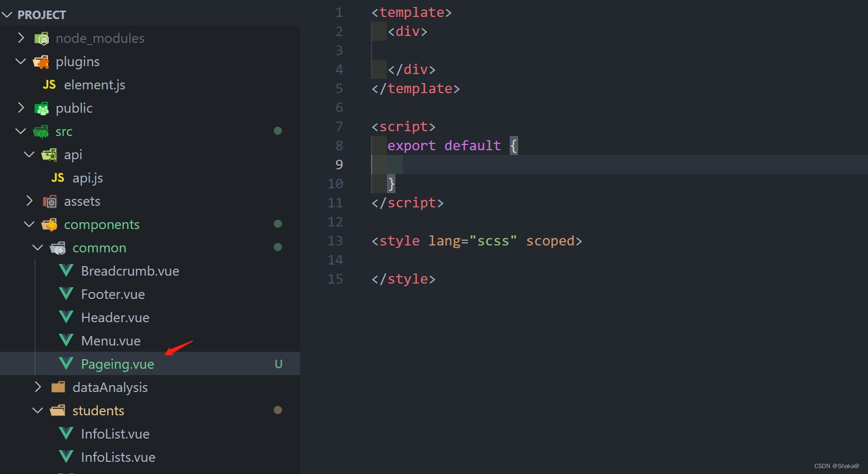Click the Vue icon of Pageing.vue
Image resolution: width=868 pixels, height=474 pixels.
tap(66, 363)
